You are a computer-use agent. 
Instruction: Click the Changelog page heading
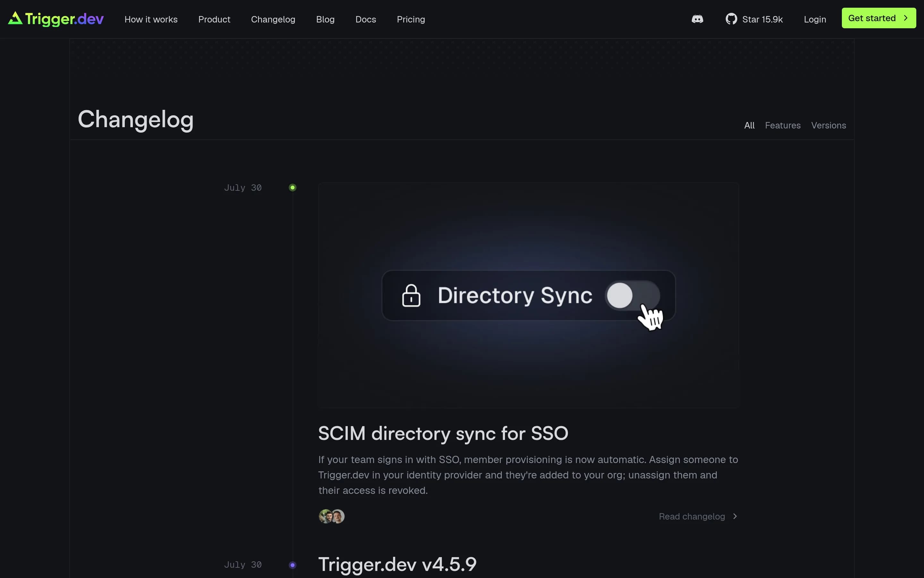click(135, 120)
